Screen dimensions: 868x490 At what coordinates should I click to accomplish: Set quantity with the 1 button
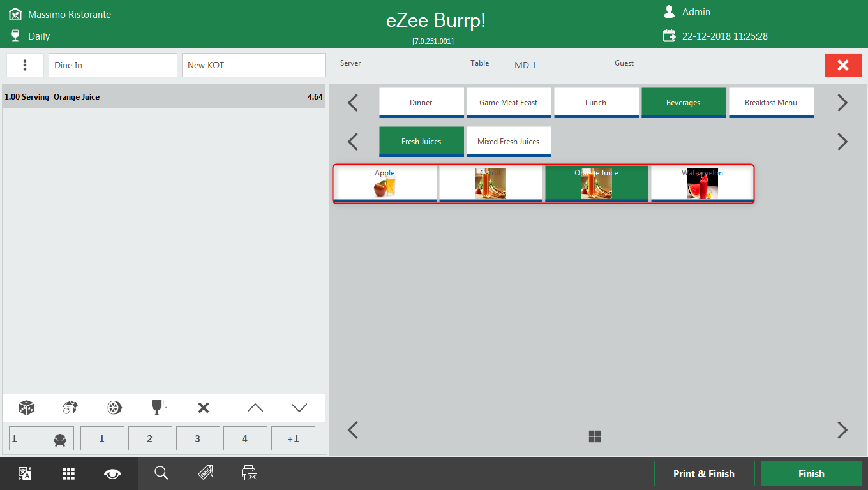pos(102,438)
